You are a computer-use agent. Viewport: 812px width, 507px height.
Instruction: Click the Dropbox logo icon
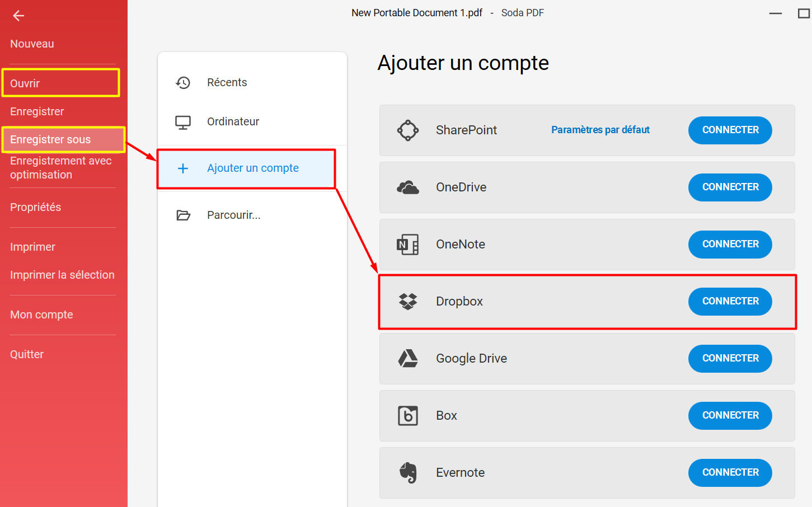tap(408, 302)
